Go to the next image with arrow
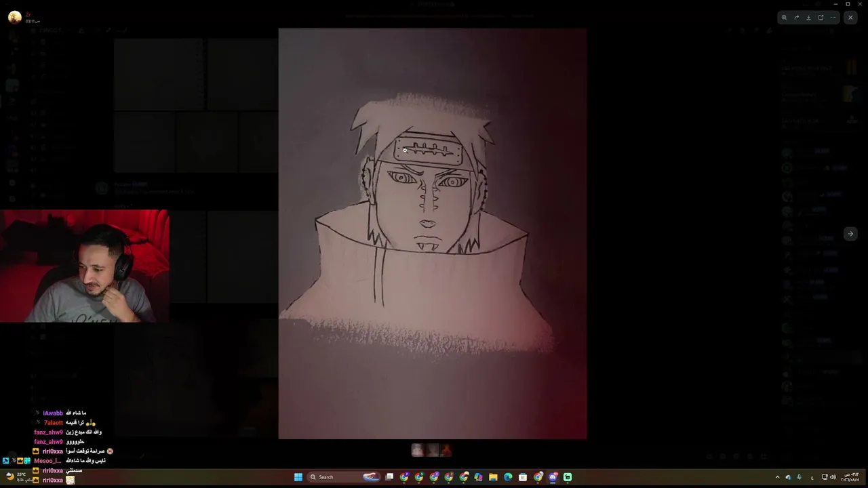This screenshot has height=488, width=868. [850, 234]
